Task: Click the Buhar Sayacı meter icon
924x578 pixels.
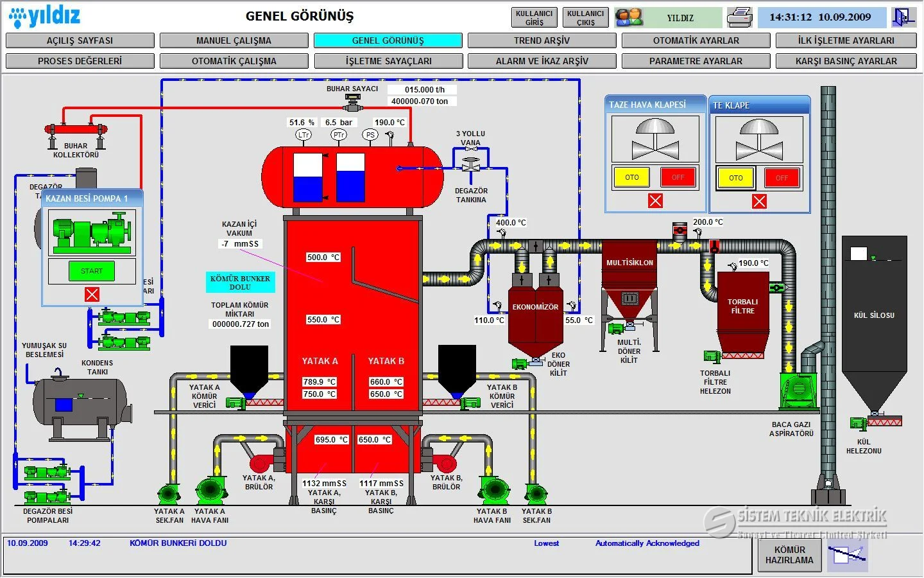Action: pyautogui.click(x=352, y=103)
